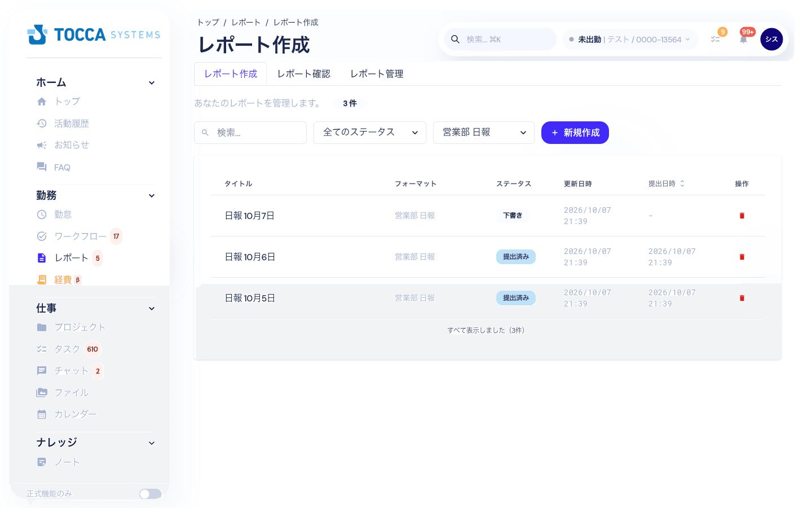
Task: Open the 全てのステータス status filter dropdown
Action: [x=370, y=133]
